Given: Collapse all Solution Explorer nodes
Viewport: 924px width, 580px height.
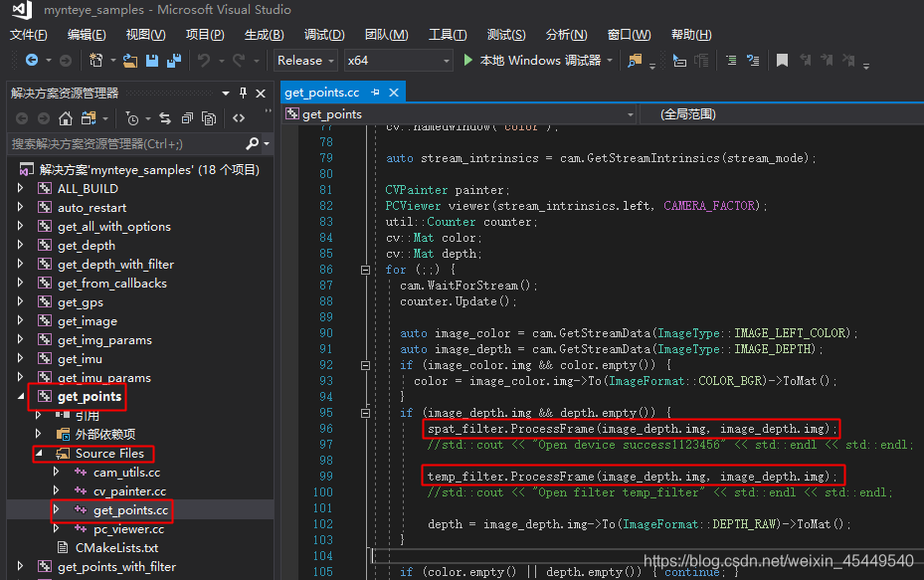Looking at the screenshot, I should (187, 118).
